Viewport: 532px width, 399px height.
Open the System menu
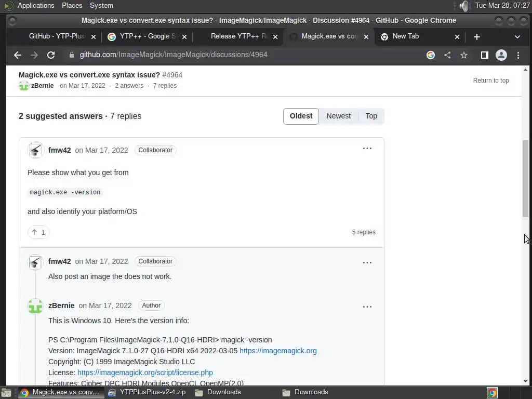101,5
